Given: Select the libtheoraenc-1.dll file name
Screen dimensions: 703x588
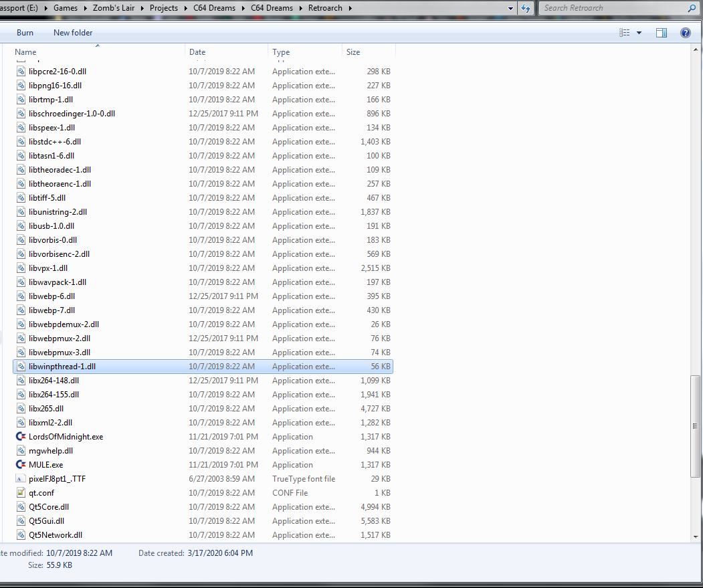Looking at the screenshot, I should [60, 183].
